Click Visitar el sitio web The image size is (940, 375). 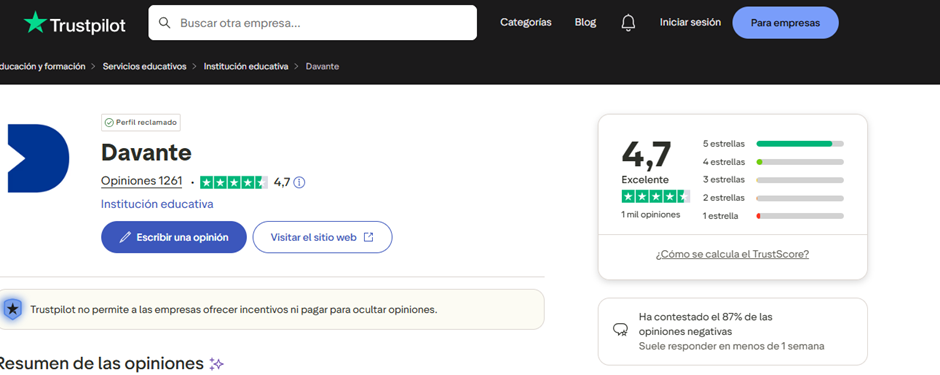tap(323, 237)
